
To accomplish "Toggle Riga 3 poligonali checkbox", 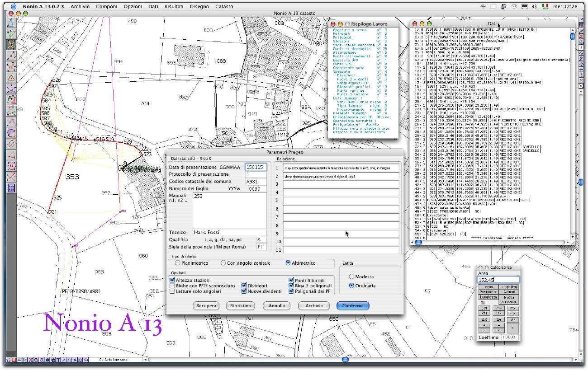I will click(291, 286).
